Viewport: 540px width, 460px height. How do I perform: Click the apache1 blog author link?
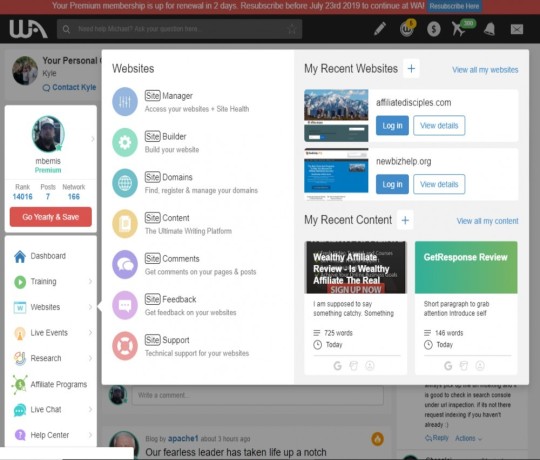(183, 439)
